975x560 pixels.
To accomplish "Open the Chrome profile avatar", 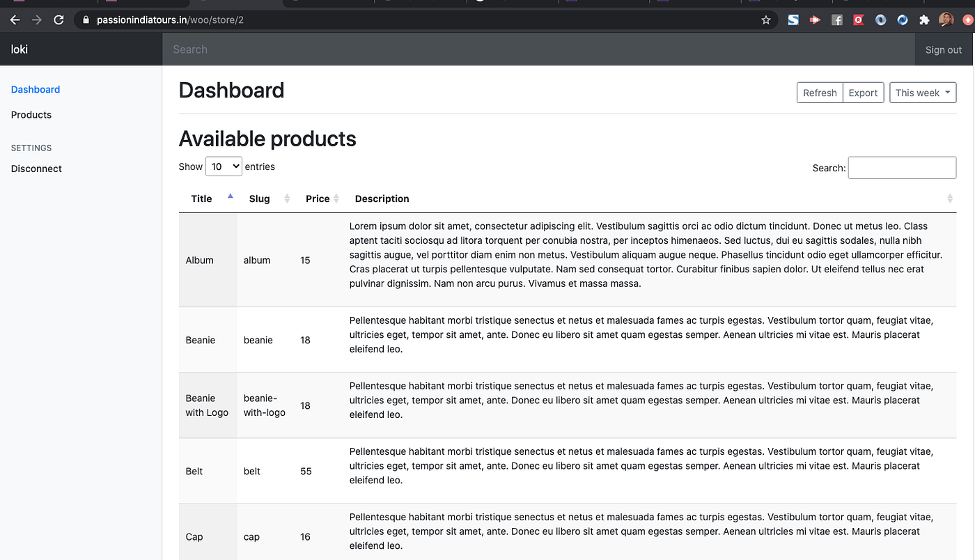I will [x=946, y=20].
